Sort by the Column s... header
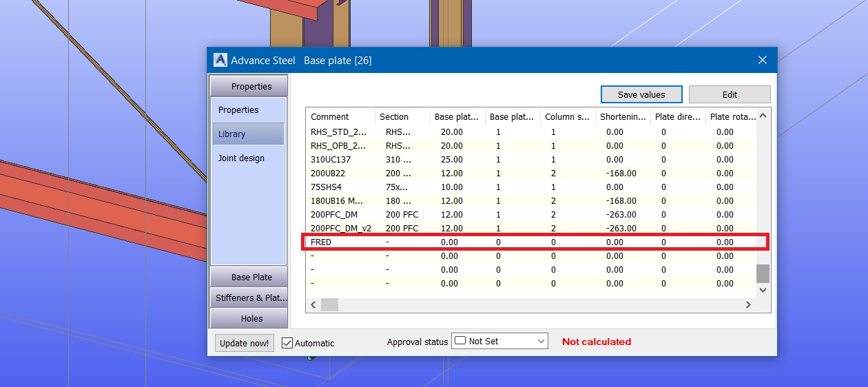Screen dimensions: 868x387 point(568,116)
